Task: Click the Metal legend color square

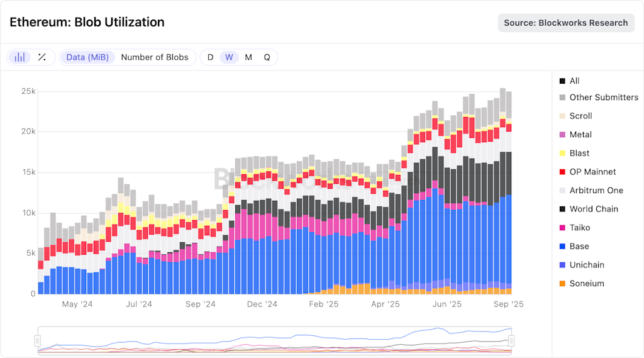Action: pyautogui.click(x=562, y=135)
